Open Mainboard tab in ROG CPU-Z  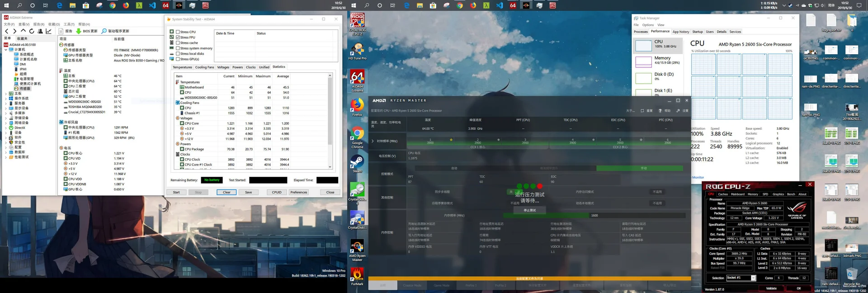coord(738,194)
